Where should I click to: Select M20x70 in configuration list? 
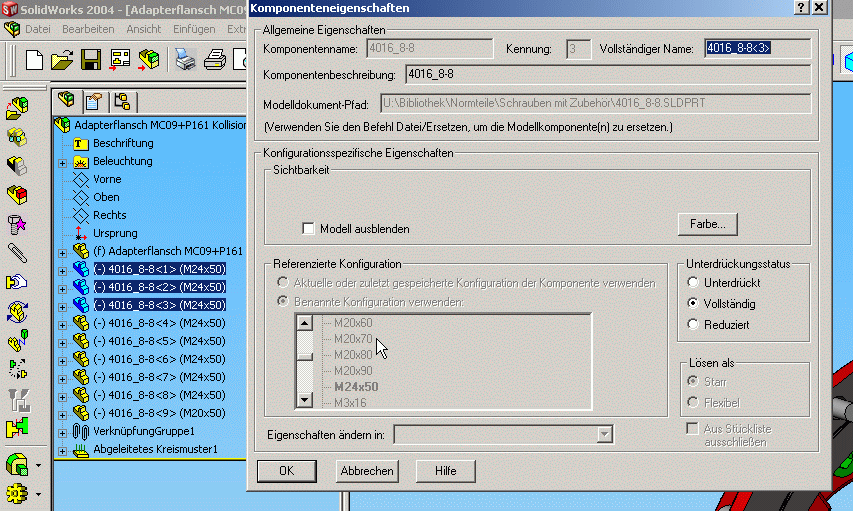(353, 339)
